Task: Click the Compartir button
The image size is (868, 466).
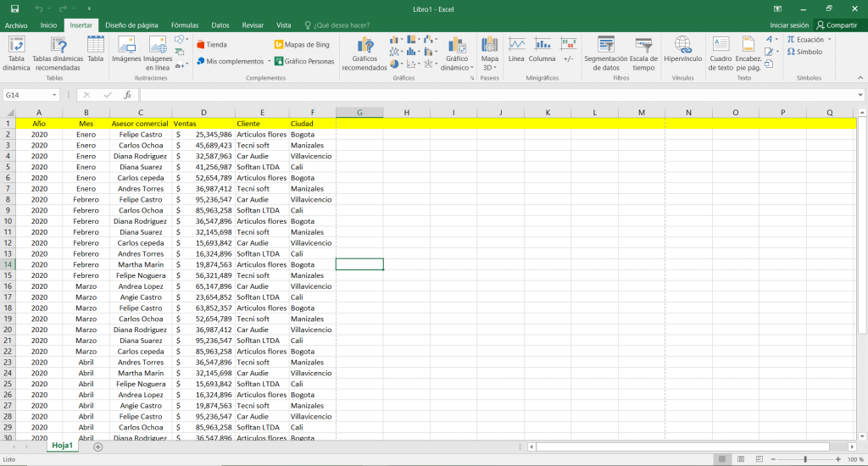Action: tap(837, 25)
